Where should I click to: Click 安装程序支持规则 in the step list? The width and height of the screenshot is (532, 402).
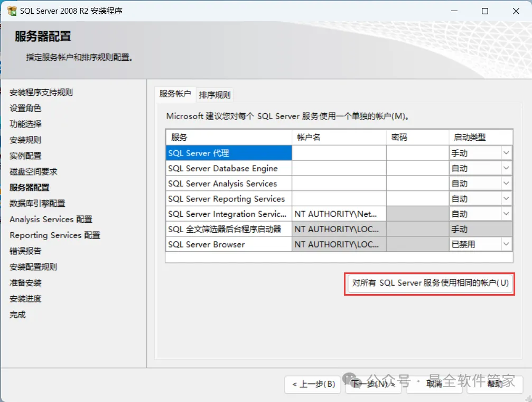pyautogui.click(x=41, y=93)
